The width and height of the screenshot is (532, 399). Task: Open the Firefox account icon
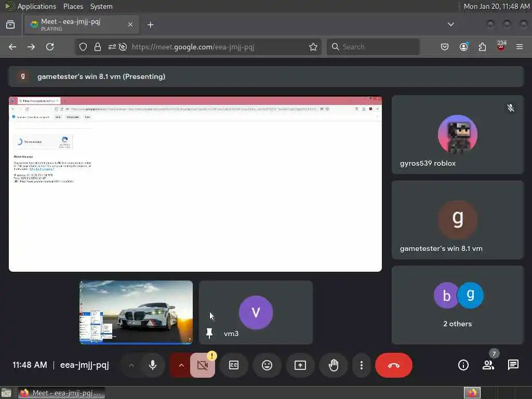[463, 47]
